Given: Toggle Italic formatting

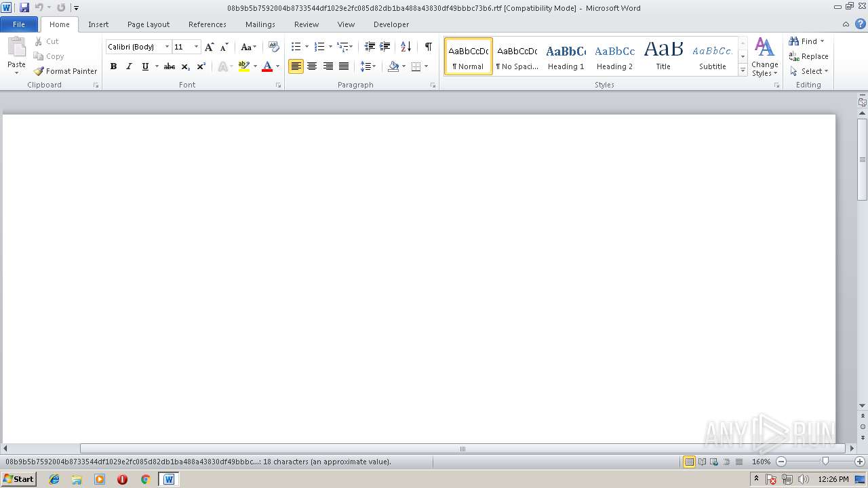Looking at the screenshot, I should pyautogui.click(x=129, y=66).
